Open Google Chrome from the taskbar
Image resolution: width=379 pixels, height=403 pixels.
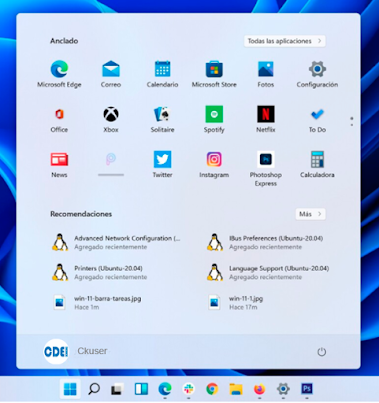[x=212, y=389]
